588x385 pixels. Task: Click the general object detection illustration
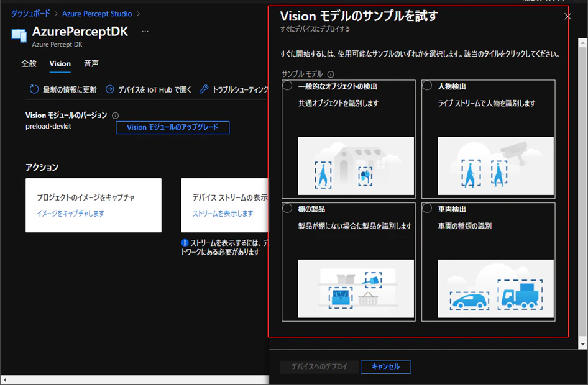pos(356,166)
